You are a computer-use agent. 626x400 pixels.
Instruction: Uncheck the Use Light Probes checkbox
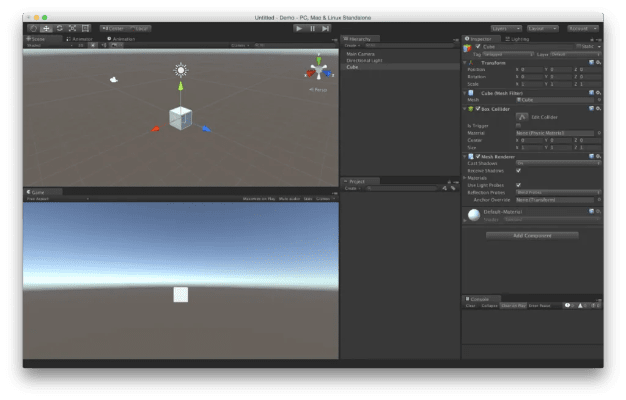pos(518,185)
